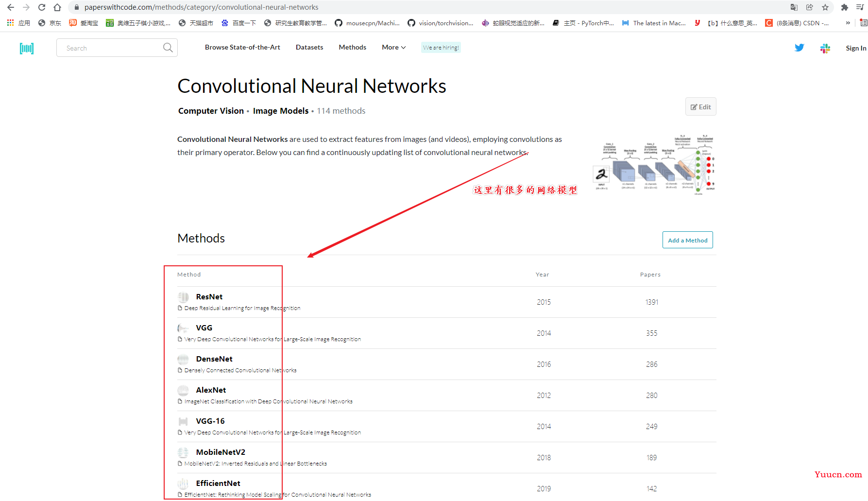Click the share page icon in address bar
This screenshot has height=501, width=868.
pyautogui.click(x=810, y=7)
